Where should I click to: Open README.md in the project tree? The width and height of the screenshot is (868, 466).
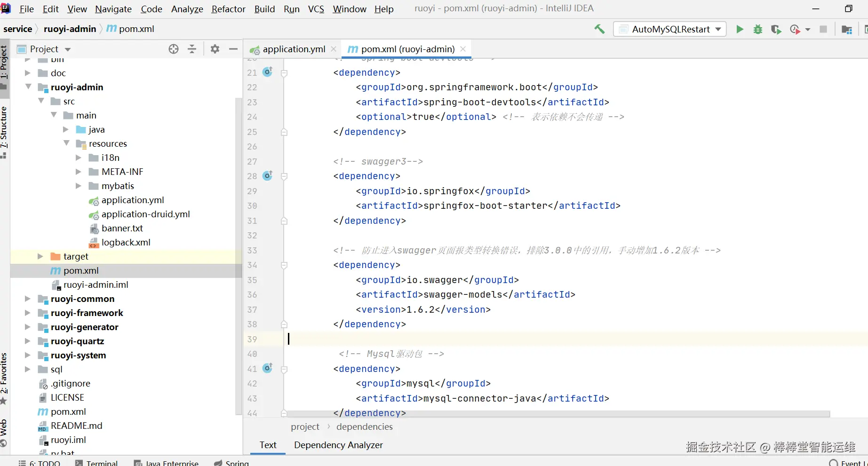click(x=76, y=426)
